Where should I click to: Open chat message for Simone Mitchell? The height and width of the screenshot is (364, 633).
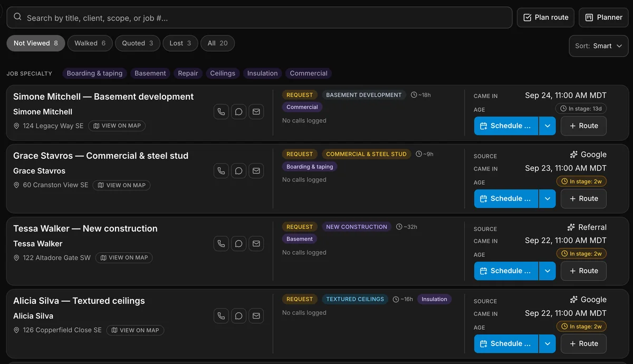(x=238, y=112)
